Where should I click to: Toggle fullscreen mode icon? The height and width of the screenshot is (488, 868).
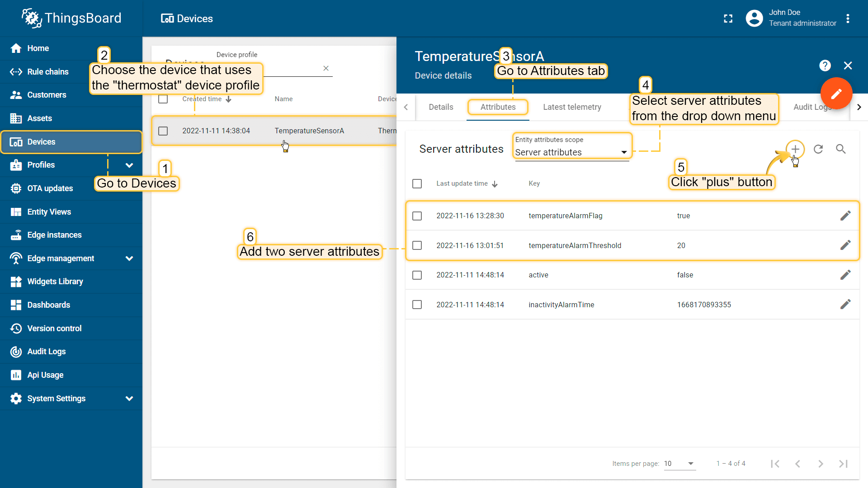tap(728, 19)
